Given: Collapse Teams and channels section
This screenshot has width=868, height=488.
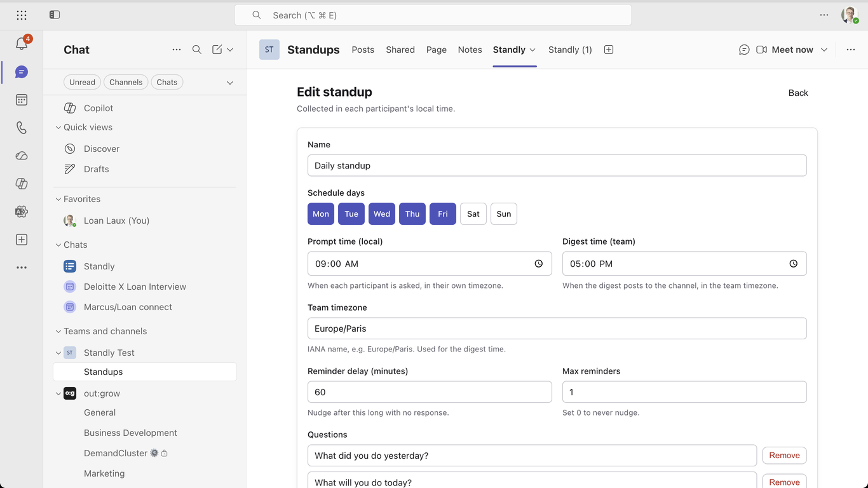Looking at the screenshot, I should tap(58, 331).
